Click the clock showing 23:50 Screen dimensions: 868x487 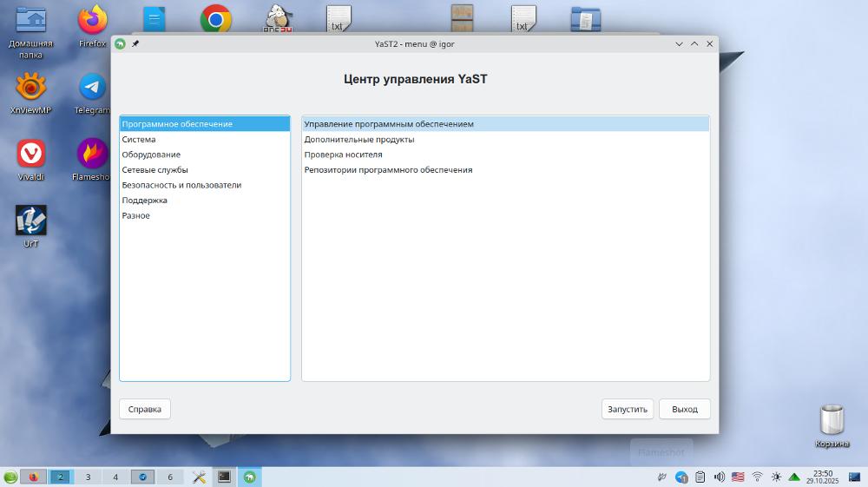[823, 477]
